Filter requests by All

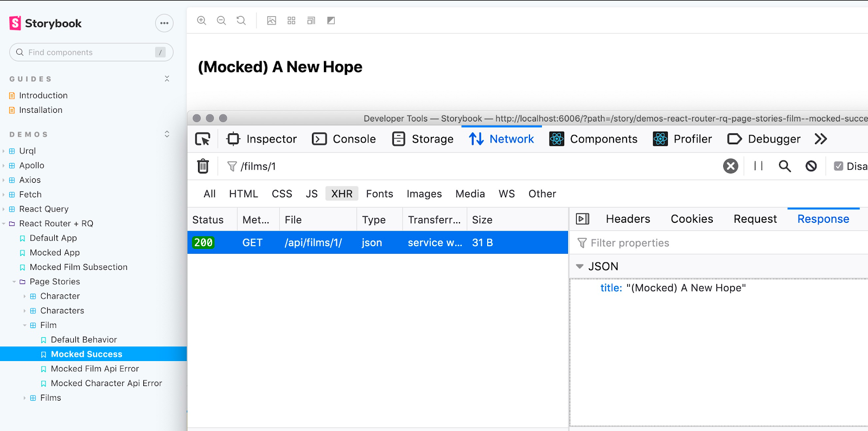point(209,194)
